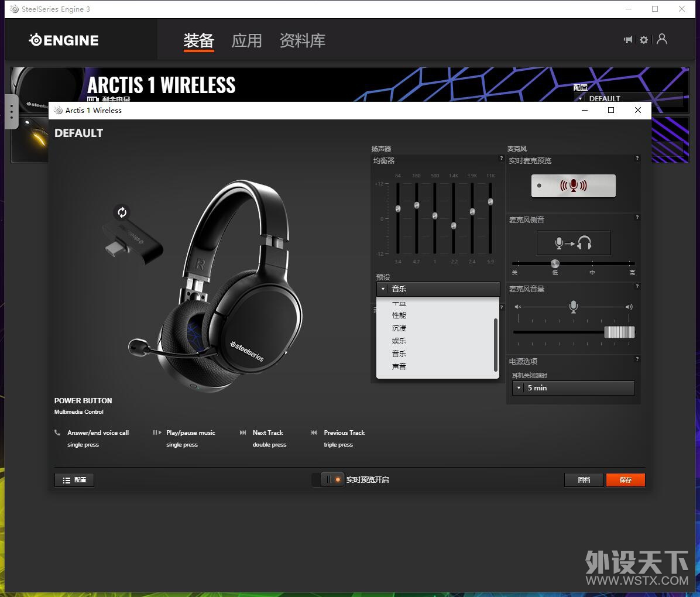Click the microphone sidetone icon box
The width and height of the screenshot is (700, 597).
tap(573, 243)
